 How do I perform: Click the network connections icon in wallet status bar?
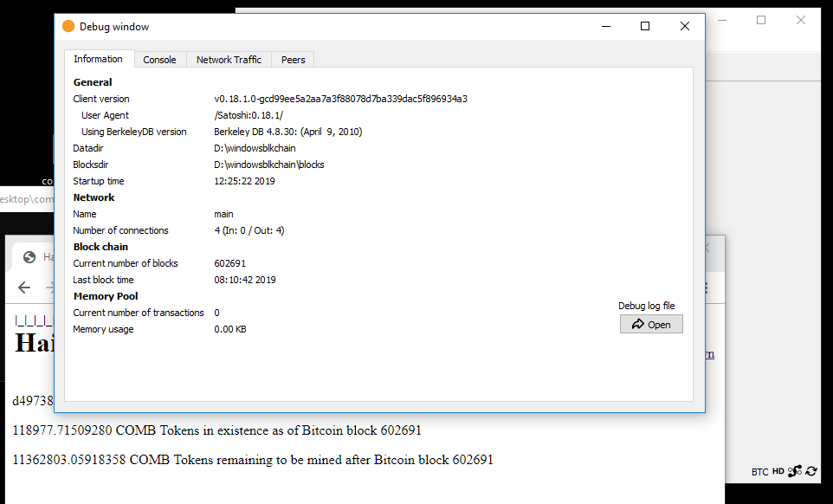point(795,471)
